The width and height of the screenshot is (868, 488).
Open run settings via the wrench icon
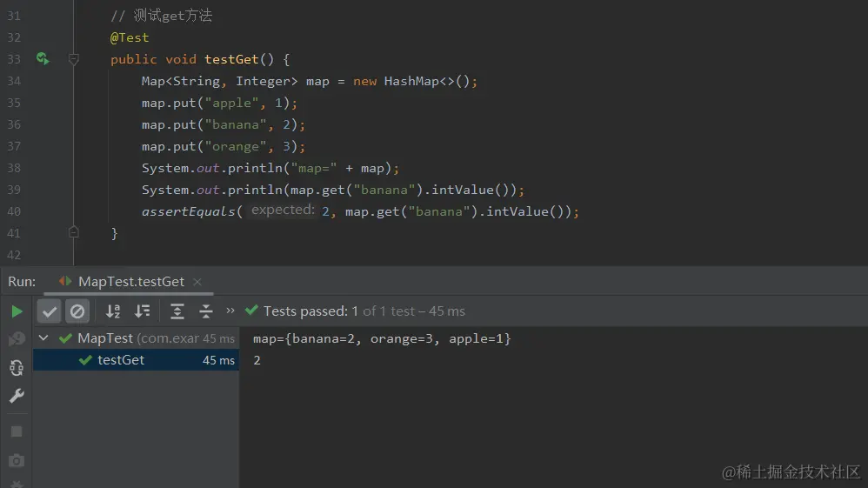17,396
